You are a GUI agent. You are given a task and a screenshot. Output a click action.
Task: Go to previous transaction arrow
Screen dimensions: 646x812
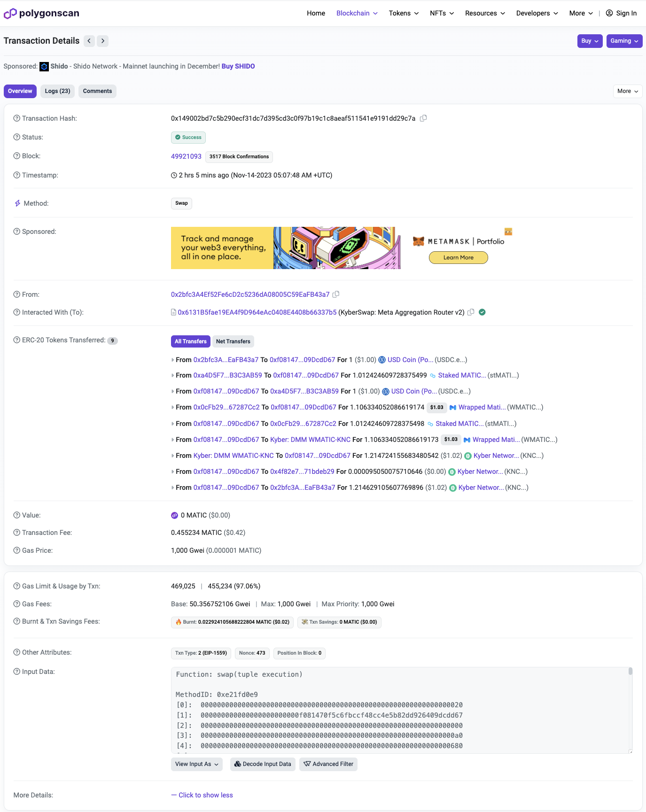(x=89, y=41)
